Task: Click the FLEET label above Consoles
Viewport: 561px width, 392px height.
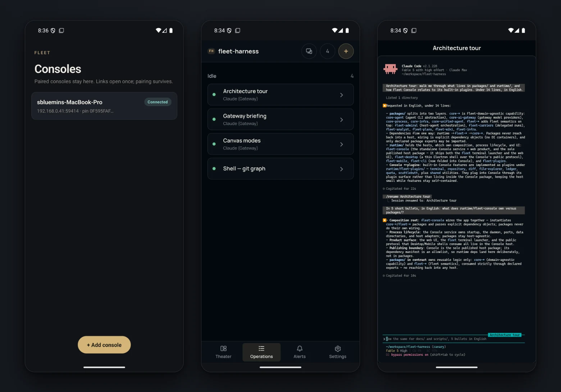Action: (42, 53)
